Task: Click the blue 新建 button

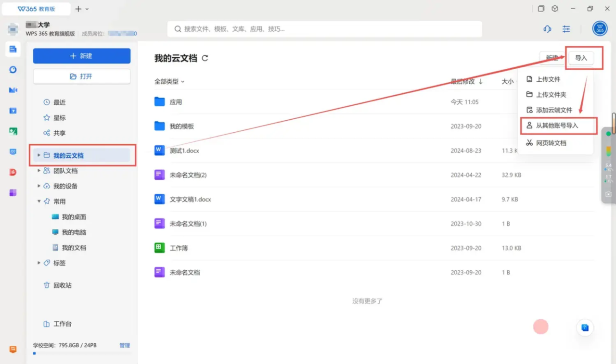Action: (x=82, y=56)
